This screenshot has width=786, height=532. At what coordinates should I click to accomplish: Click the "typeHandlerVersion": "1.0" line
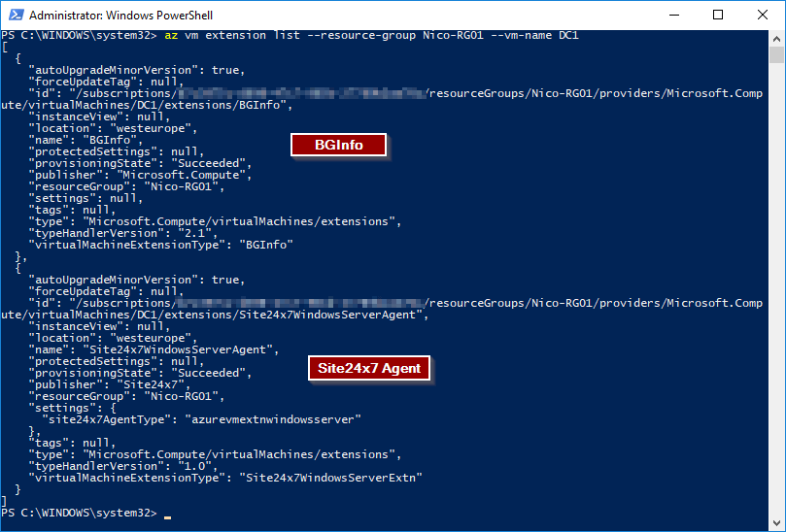(123, 466)
